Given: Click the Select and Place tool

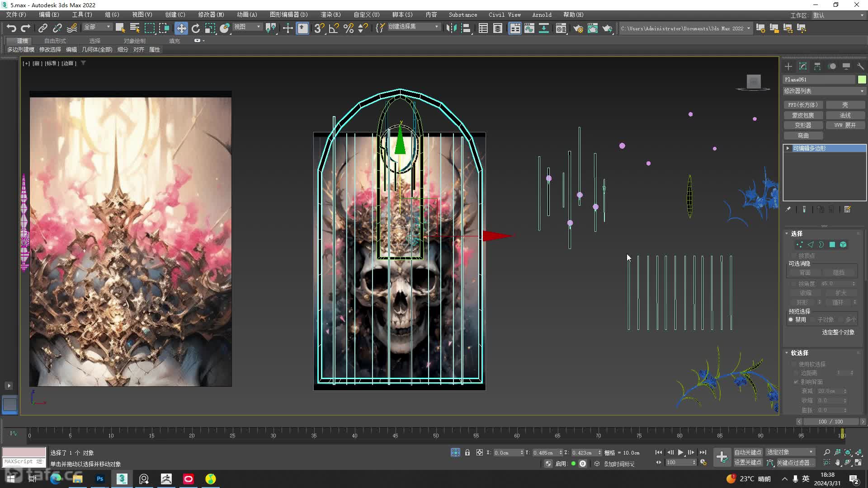Looking at the screenshot, I should coord(225,28).
